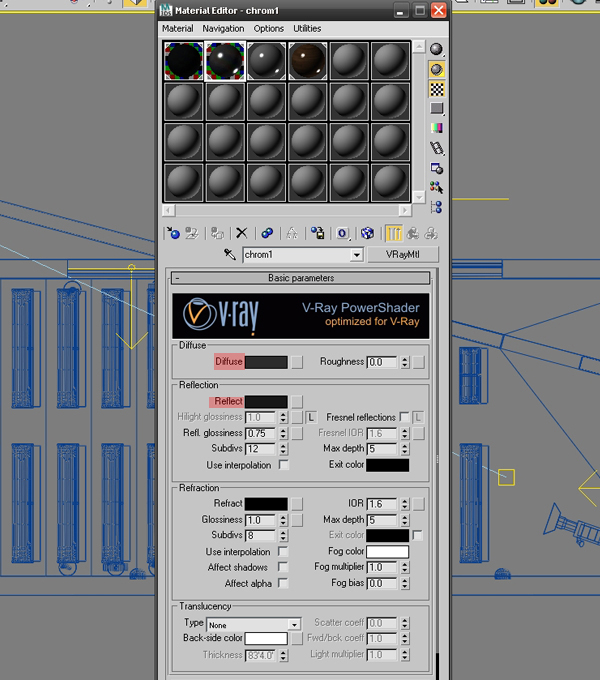Toggle the Backlight sphere icon

point(437,69)
